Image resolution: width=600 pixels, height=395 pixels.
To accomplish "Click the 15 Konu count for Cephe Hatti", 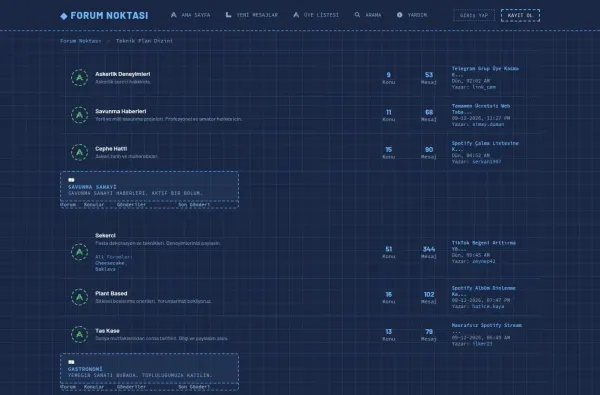I will pyautogui.click(x=389, y=150).
